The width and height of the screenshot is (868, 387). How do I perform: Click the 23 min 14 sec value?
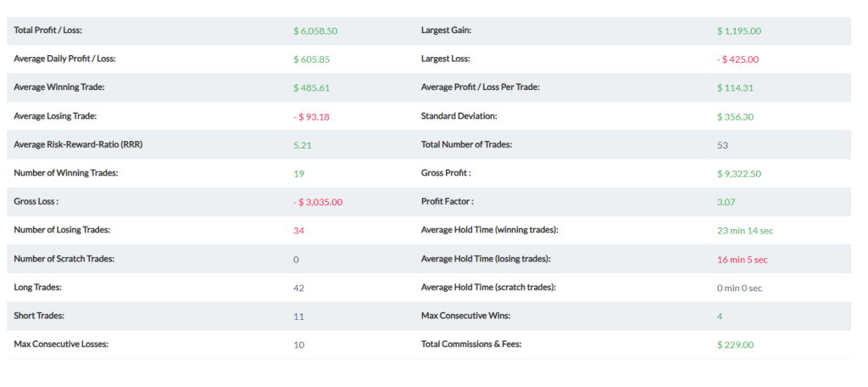click(745, 231)
